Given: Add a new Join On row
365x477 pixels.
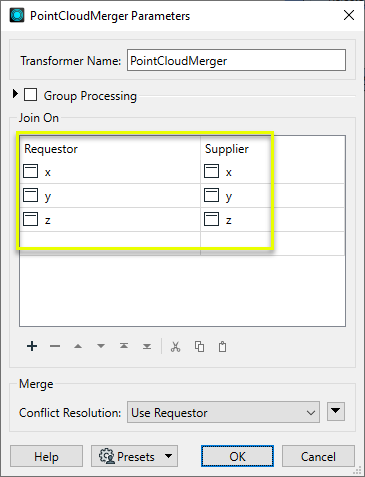Looking at the screenshot, I should tap(32, 346).
